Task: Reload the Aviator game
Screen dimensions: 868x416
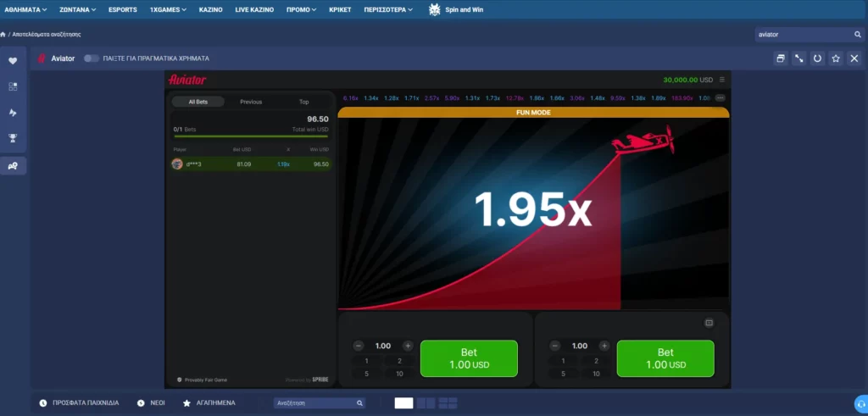Action: 817,58
